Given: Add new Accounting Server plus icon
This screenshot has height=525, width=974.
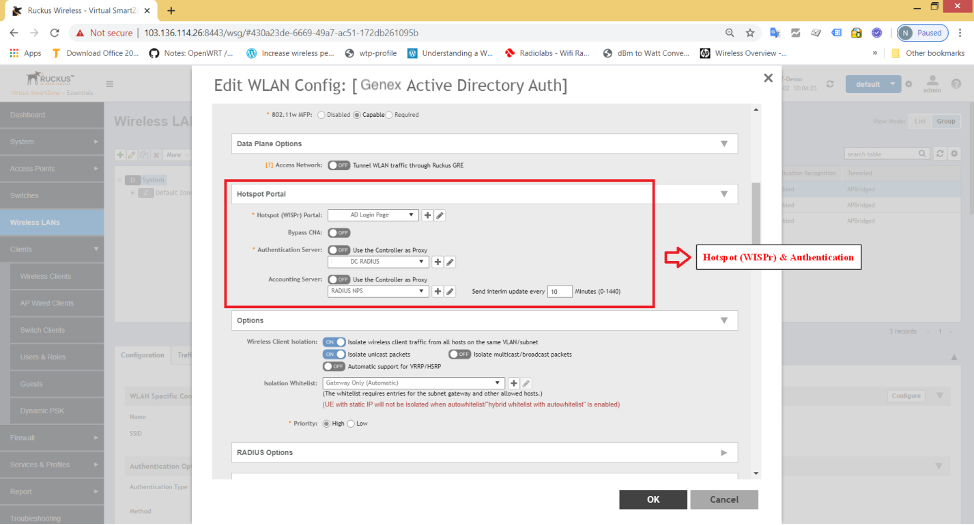Looking at the screenshot, I should click(x=437, y=291).
